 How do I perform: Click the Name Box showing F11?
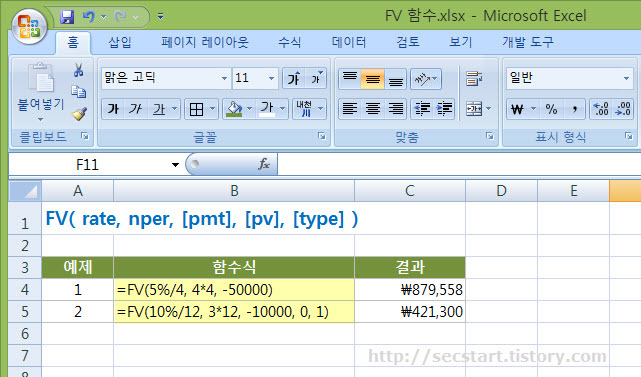tap(88, 165)
